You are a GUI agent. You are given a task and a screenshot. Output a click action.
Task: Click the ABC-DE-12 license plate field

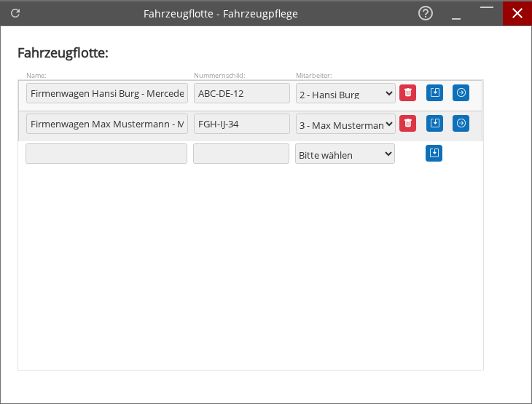point(241,93)
